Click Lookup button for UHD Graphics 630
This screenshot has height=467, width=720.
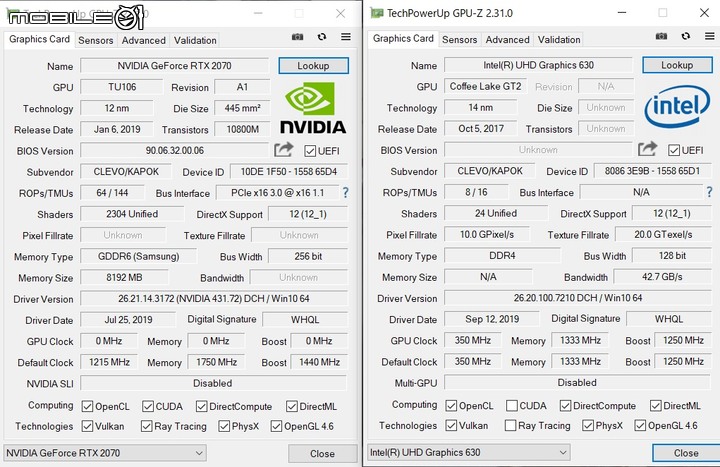pos(677,65)
